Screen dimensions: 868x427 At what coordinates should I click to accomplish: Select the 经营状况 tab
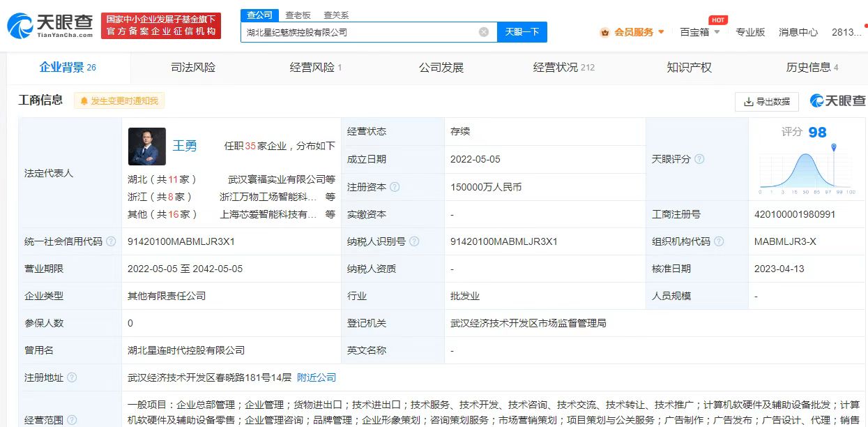(564, 68)
